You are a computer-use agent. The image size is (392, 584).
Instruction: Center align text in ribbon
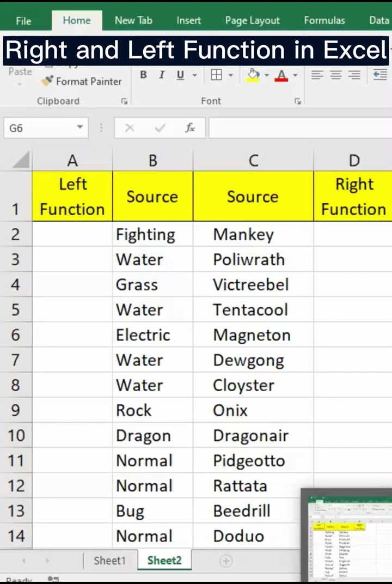pyautogui.click(x=336, y=75)
